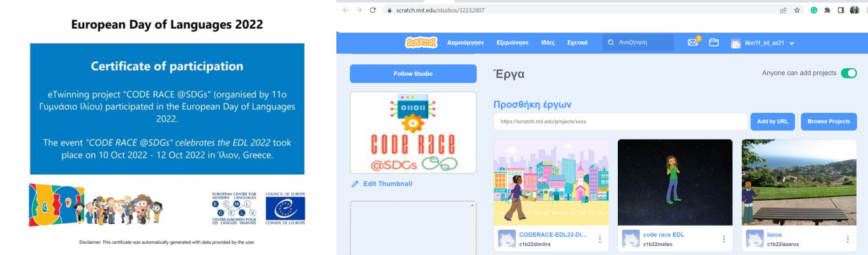
Task: Bookmark this page with the star
Action: (797, 10)
